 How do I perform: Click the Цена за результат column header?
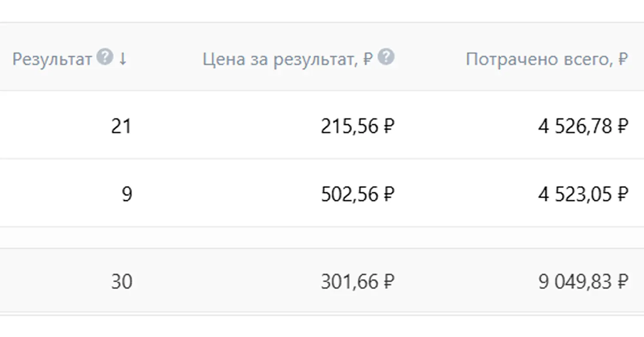[x=280, y=59]
